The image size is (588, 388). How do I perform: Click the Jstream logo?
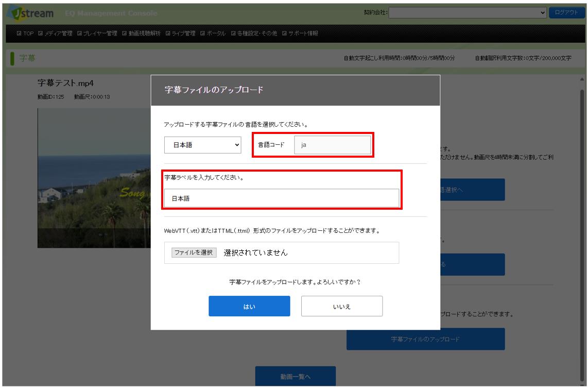pos(31,13)
